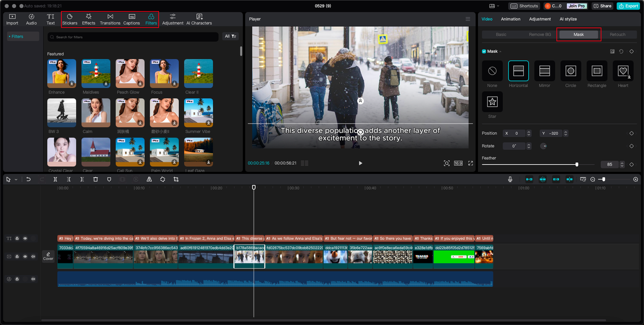
Task: Click the camera snapshot icon in the player
Action: [x=447, y=163]
